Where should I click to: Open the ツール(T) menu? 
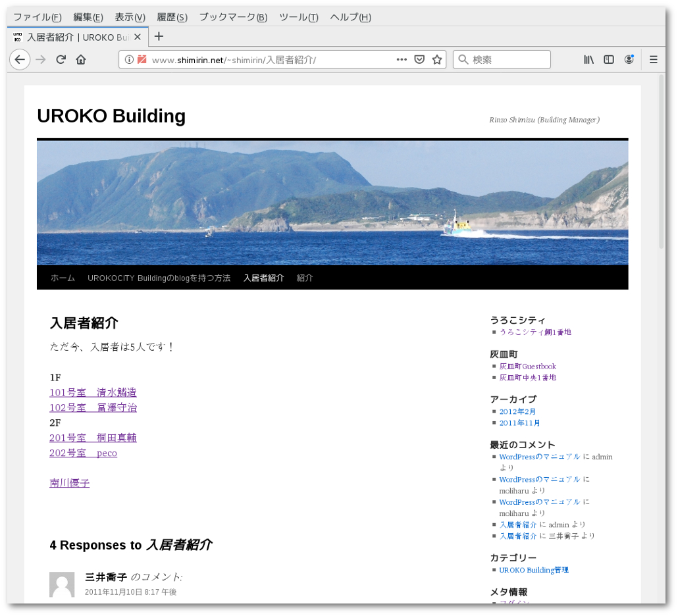click(298, 17)
